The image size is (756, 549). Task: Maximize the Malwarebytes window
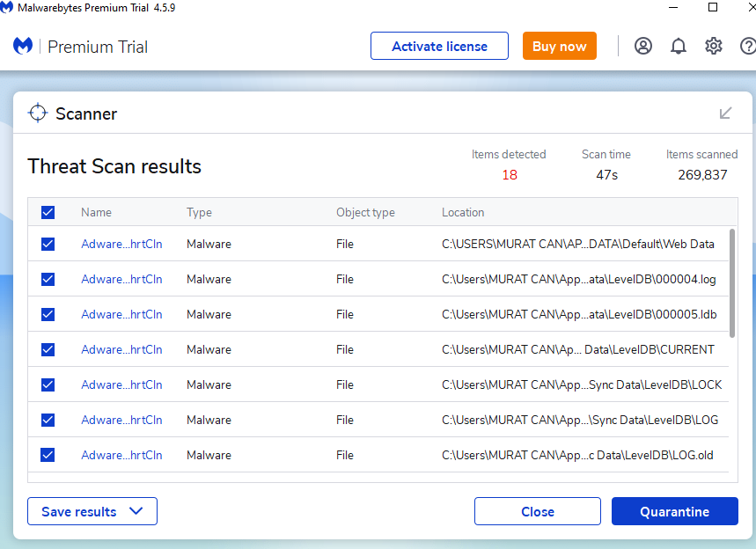click(713, 7)
